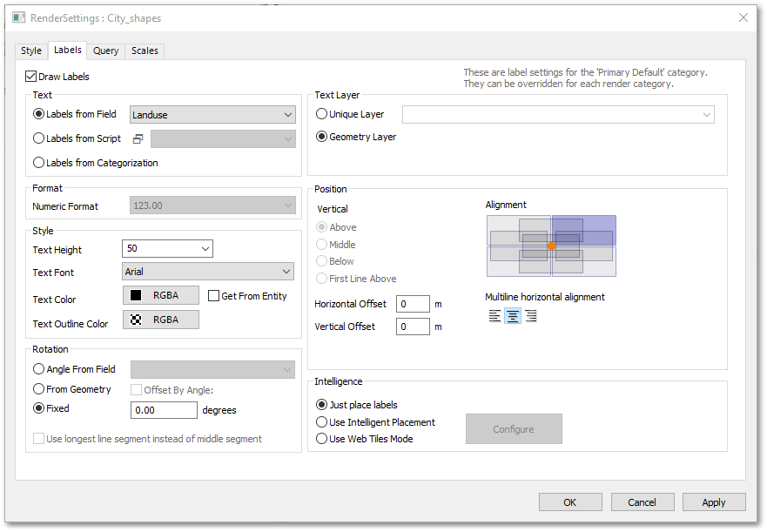Select Use Web Tiles Mode option

tap(321, 439)
